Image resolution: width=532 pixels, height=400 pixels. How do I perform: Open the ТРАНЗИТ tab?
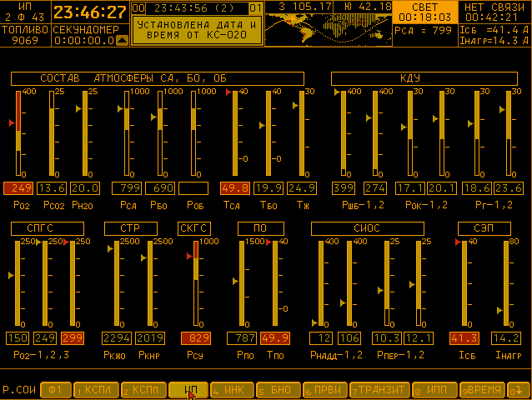click(380, 390)
